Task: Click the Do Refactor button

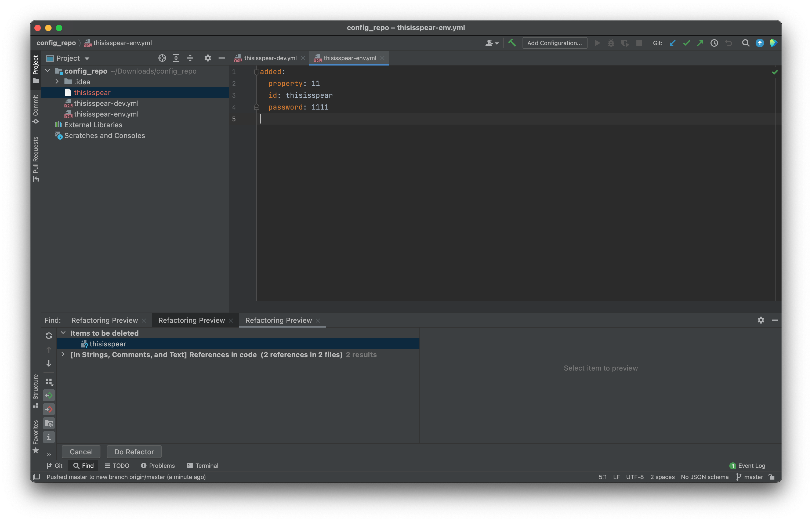Action: coord(134,452)
